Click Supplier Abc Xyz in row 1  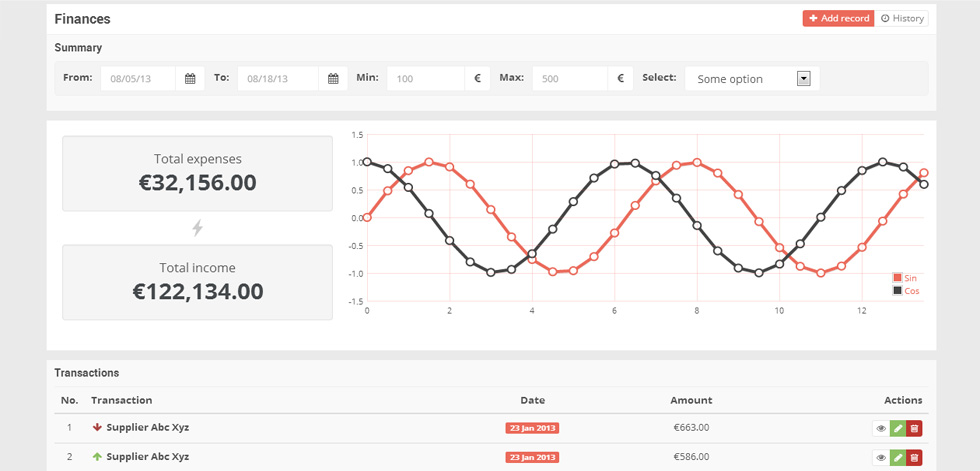point(148,428)
